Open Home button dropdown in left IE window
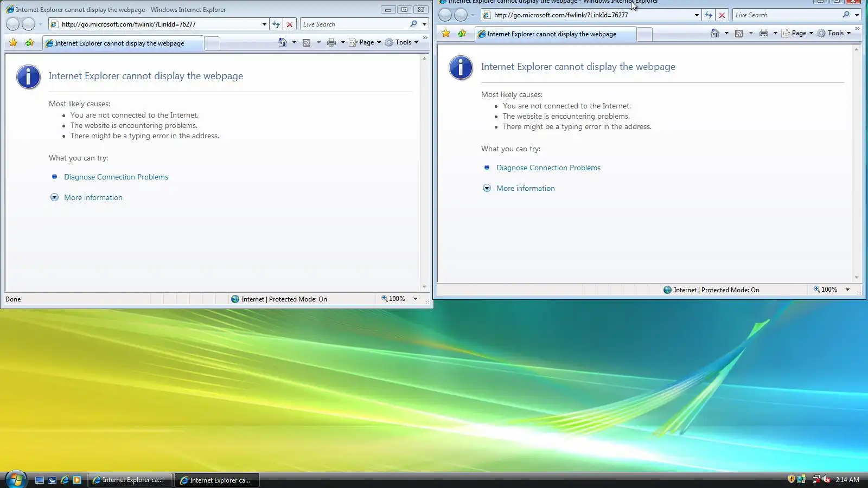868x488 pixels. coord(294,42)
